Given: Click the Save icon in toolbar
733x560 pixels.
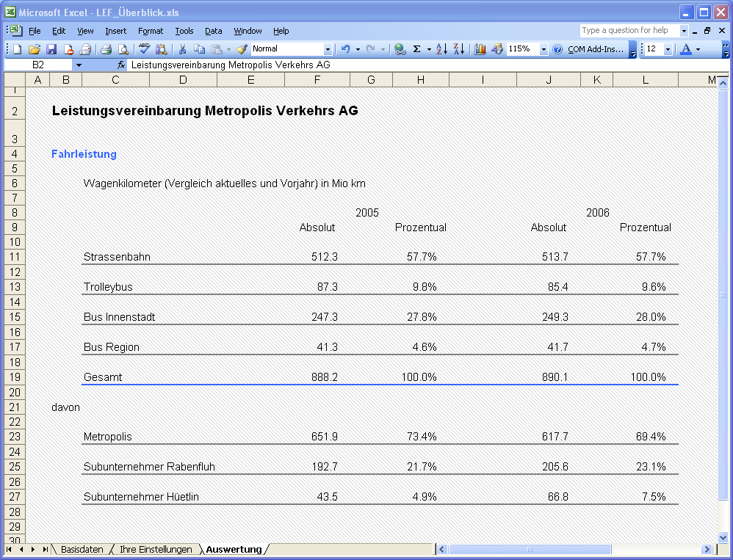Looking at the screenshot, I should click(x=51, y=49).
